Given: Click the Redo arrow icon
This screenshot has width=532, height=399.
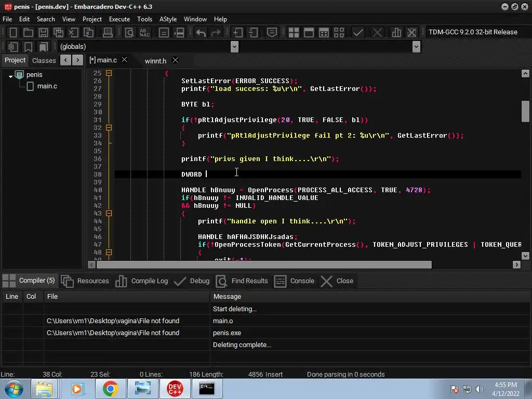Looking at the screenshot, I should tap(216, 33).
